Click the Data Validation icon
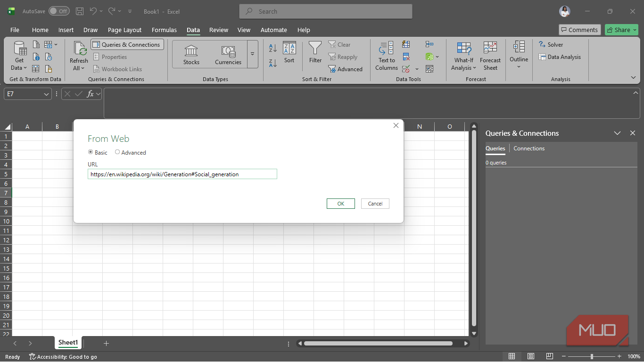This screenshot has height=362, width=644. coord(406,69)
